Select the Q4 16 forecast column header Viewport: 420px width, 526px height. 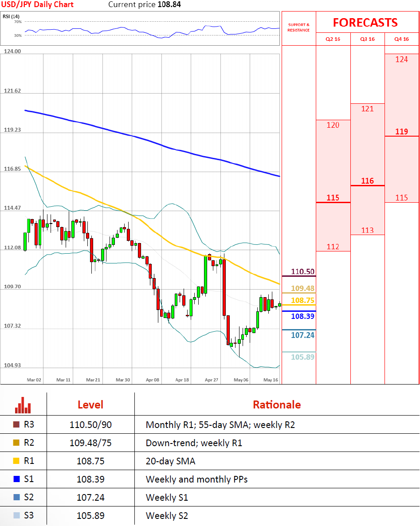[x=401, y=39]
